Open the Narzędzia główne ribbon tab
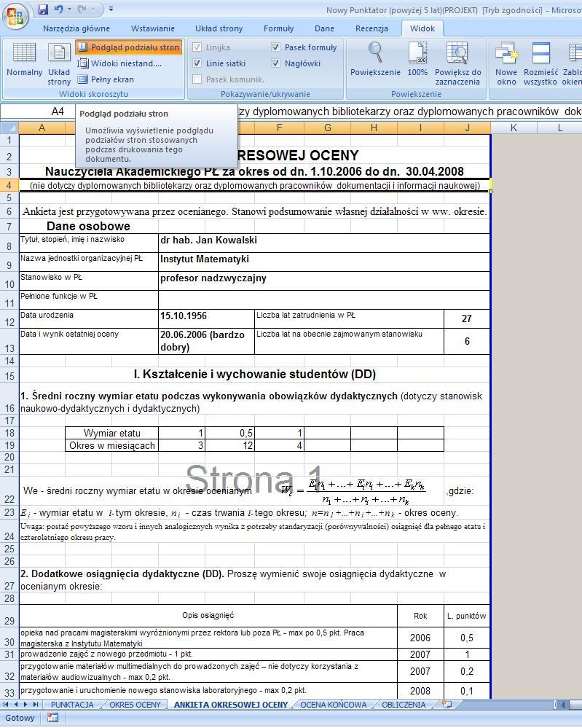Viewport: 582px width, 728px height. pyautogui.click(x=76, y=28)
